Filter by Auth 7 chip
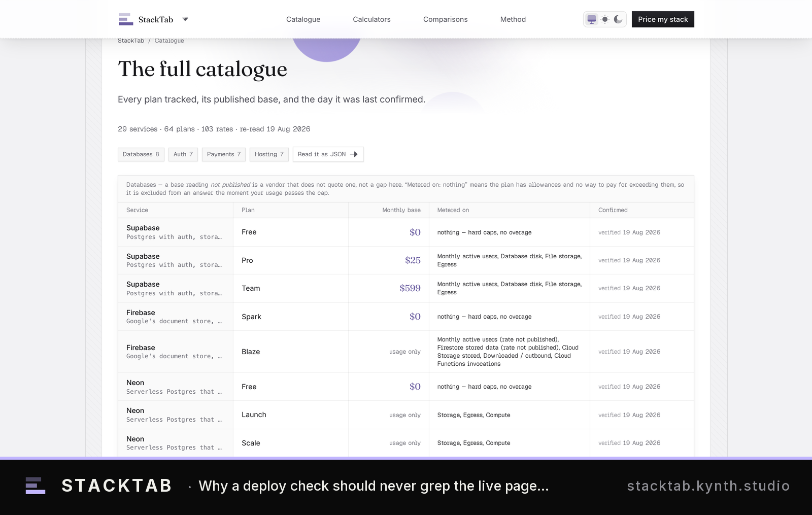This screenshot has height=515, width=812. (183, 154)
